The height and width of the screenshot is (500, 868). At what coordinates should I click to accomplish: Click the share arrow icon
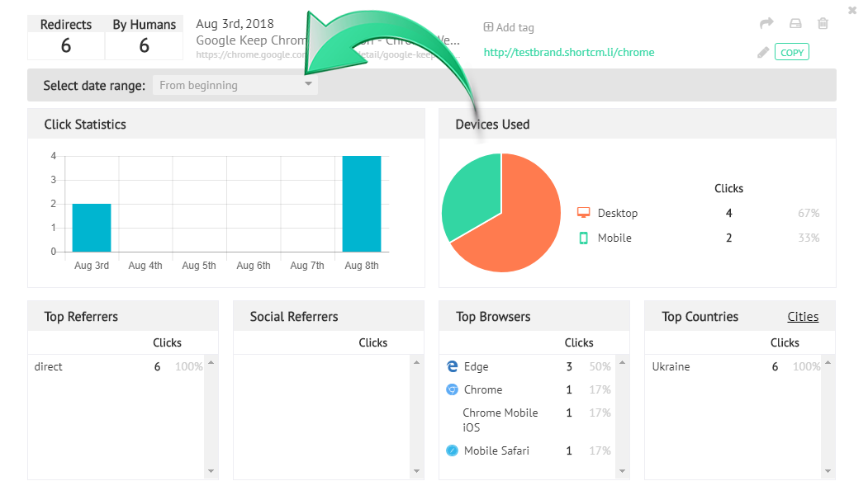pyautogui.click(x=766, y=23)
